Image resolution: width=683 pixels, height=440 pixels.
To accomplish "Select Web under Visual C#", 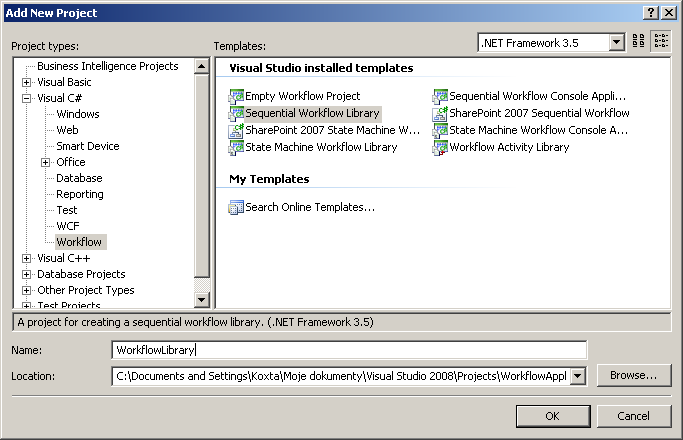I will (x=67, y=130).
